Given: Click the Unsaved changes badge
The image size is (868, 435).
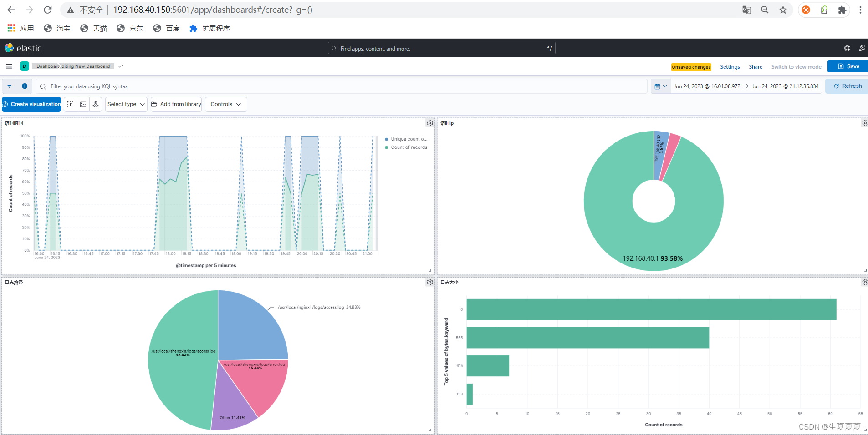Looking at the screenshot, I should click(691, 67).
